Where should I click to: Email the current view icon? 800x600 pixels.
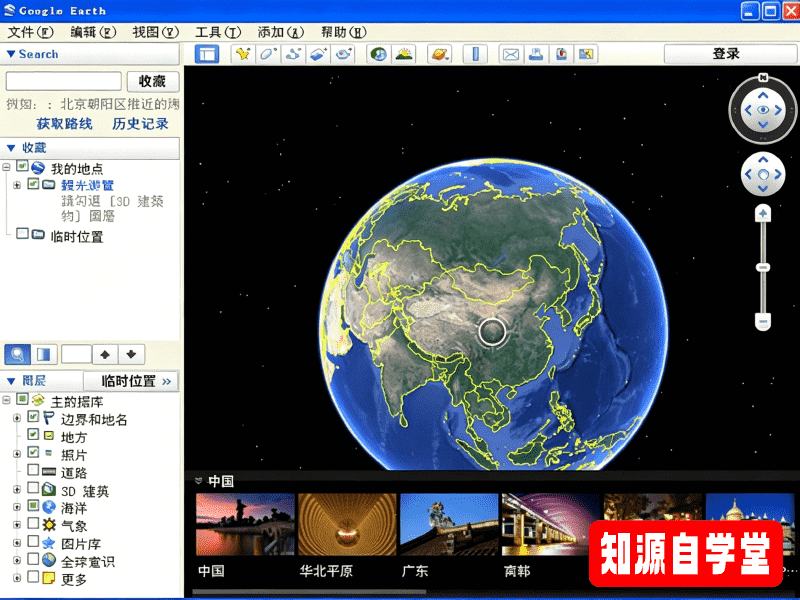(511, 54)
